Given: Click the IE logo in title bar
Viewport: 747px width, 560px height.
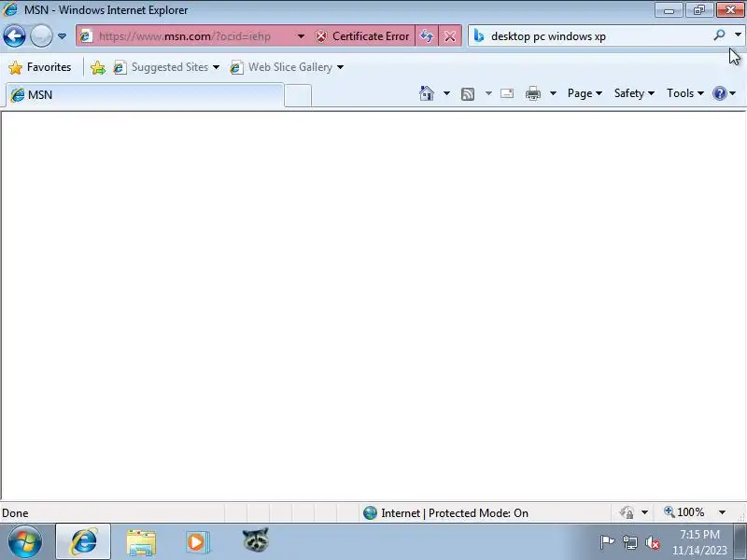Looking at the screenshot, I should click(10, 9).
